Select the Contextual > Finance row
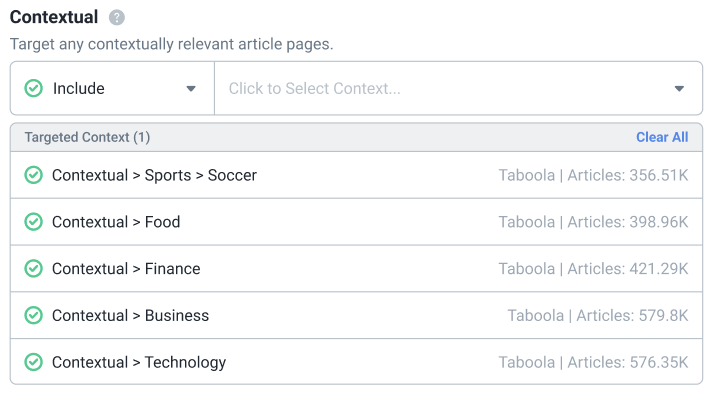 tap(356, 268)
